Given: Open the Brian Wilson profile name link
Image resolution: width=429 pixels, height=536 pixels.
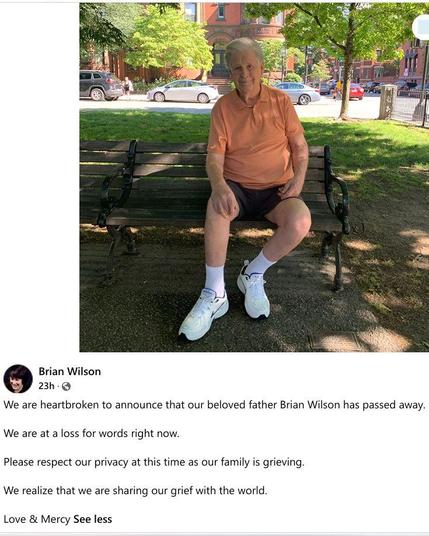Looking at the screenshot, I should click(x=70, y=371).
